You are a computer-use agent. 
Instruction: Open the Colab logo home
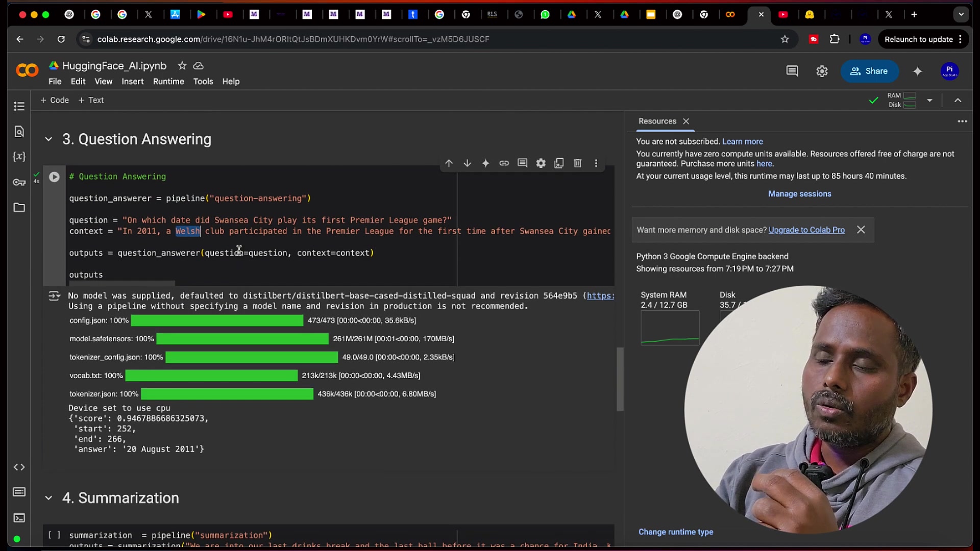(27, 70)
